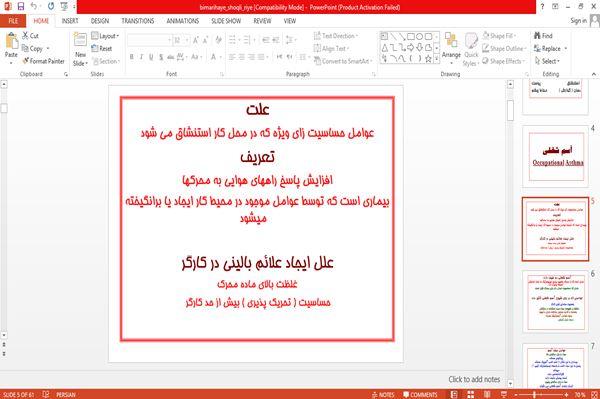Decrease the font size

pyautogui.click(x=205, y=40)
